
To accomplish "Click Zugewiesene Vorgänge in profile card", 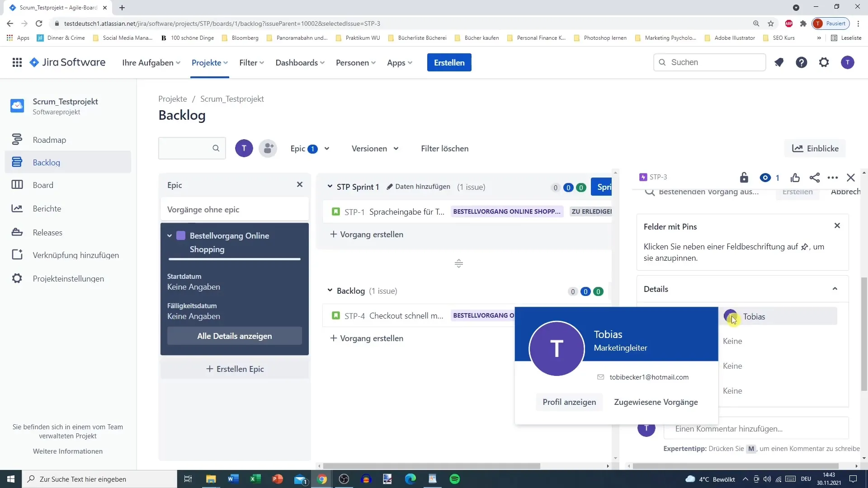I will [x=656, y=402].
